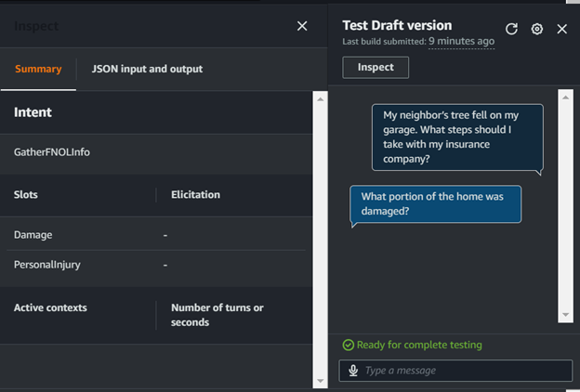Click the Elicitation column header
The height and width of the screenshot is (392, 580).
[x=195, y=194]
